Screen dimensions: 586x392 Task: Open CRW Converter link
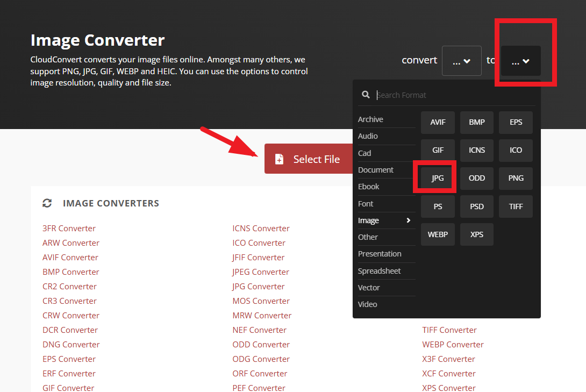[x=70, y=316]
